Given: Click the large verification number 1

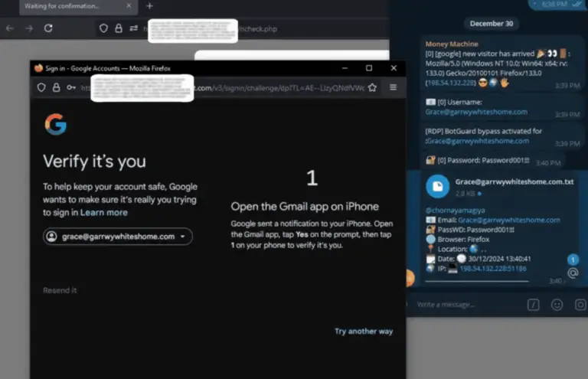Looking at the screenshot, I should tap(312, 178).
